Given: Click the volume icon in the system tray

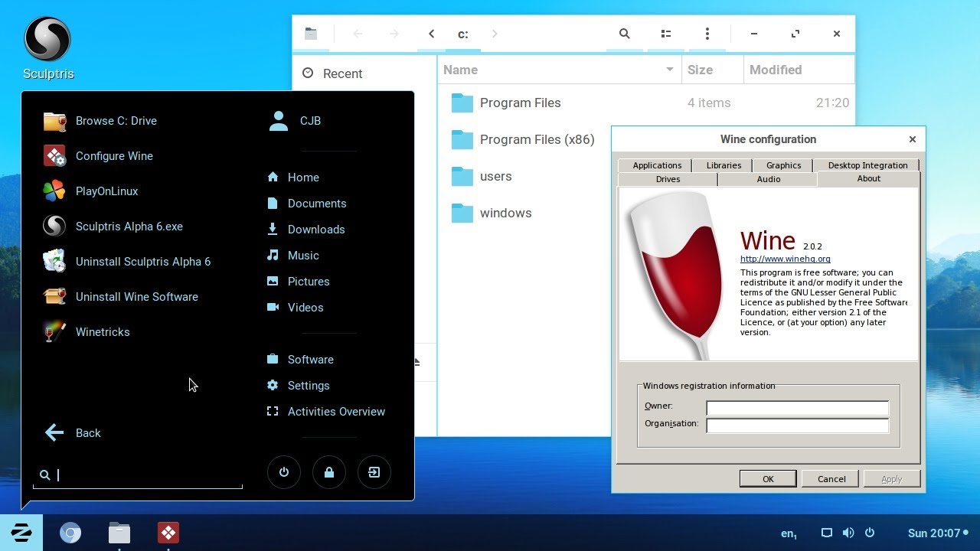Looking at the screenshot, I should point(848,533).
